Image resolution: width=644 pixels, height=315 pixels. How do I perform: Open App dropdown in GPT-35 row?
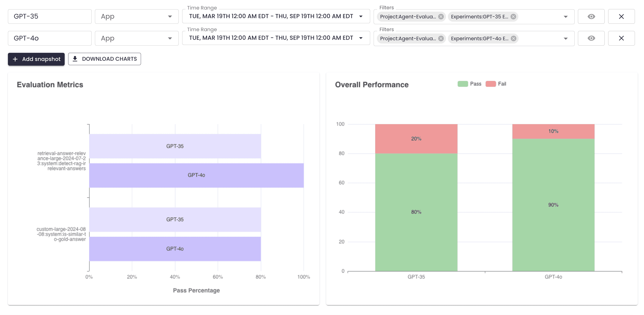point(137,17)
